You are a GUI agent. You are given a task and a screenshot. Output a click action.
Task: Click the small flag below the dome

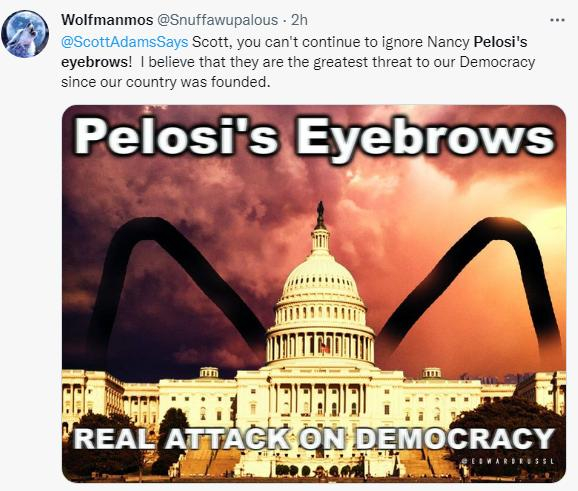coord(324,348)
